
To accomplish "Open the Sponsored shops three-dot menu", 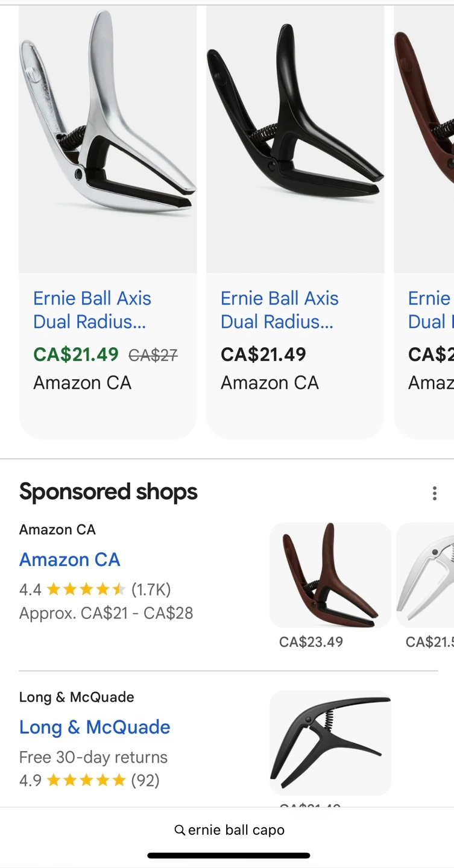I will pyautogui.click(x=434, y=494).
